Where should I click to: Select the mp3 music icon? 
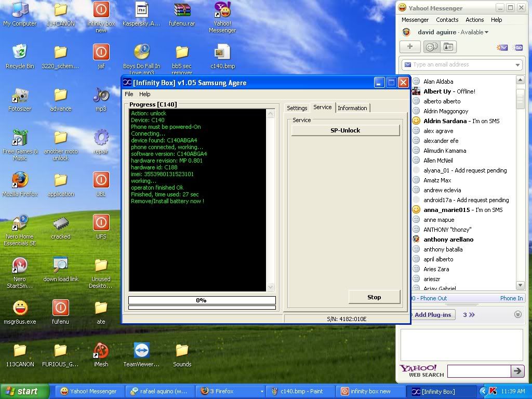[101, 99]
